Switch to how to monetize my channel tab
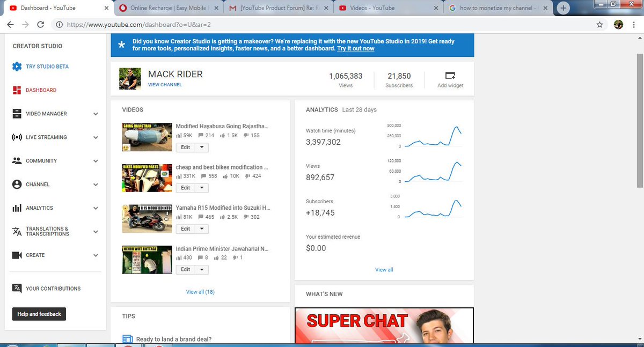 coord(497,8)
